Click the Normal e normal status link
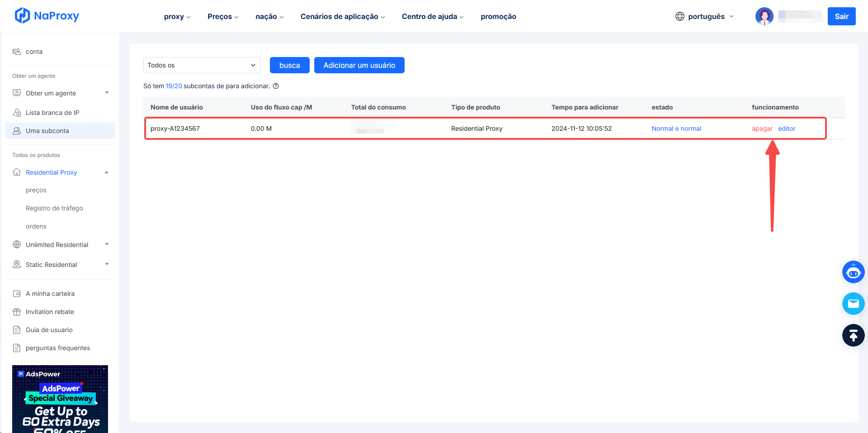The width and height of the screenshot is (868, 433). [x=676, y=128]
